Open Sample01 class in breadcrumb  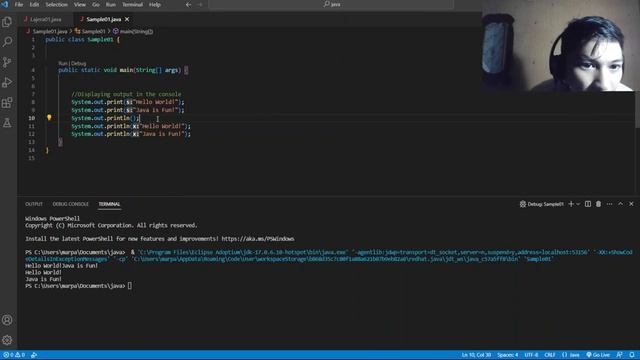(x=90, y=31)
